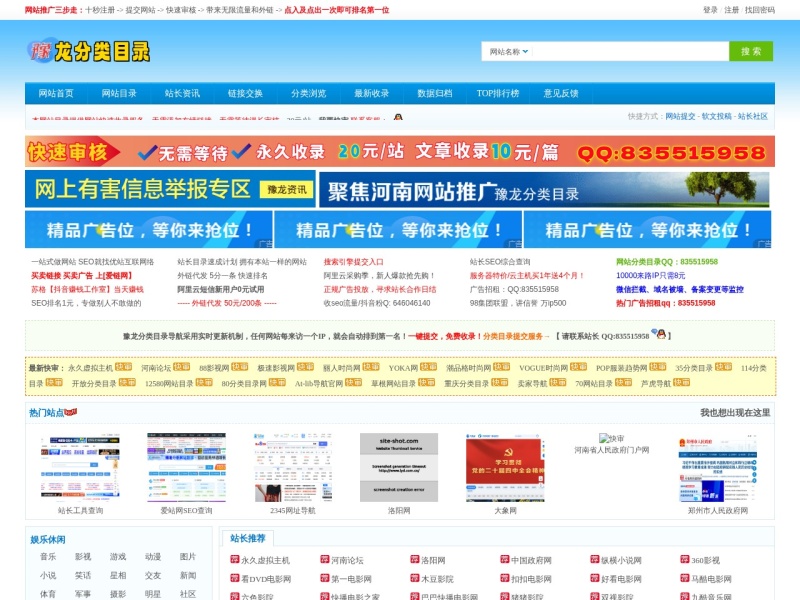Open the 开放分类目录 quick-review link
Viewport: 800px width, 600px height.
coord(94,384)
